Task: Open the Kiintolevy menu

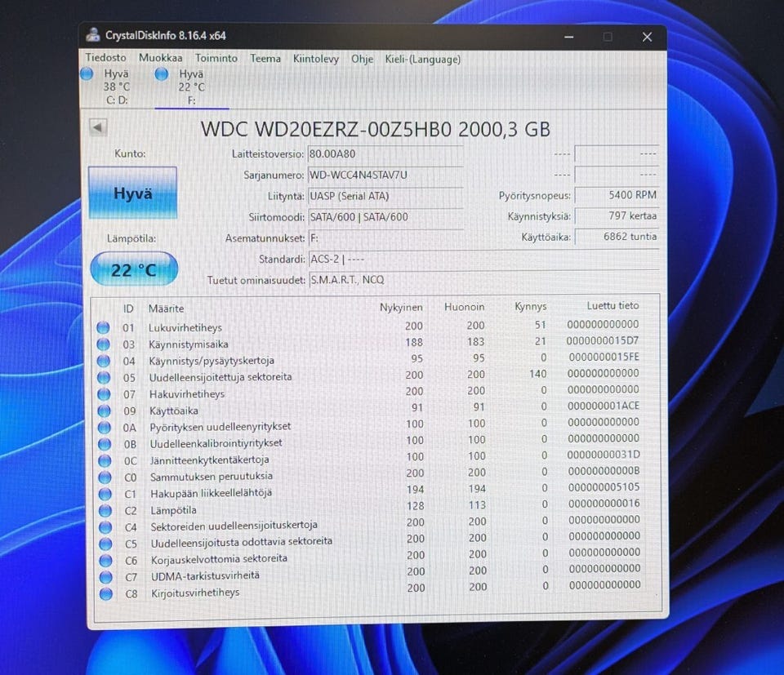Action: [315, 59]
